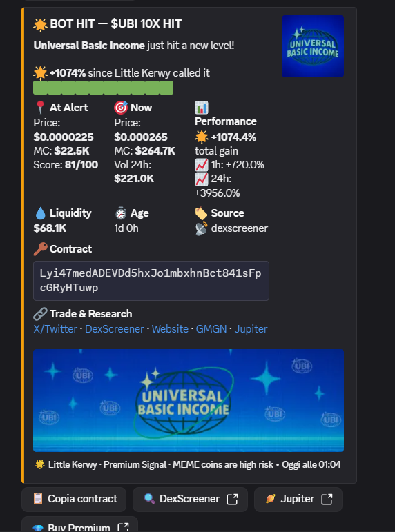Open the Website link

tap(170, 329)
